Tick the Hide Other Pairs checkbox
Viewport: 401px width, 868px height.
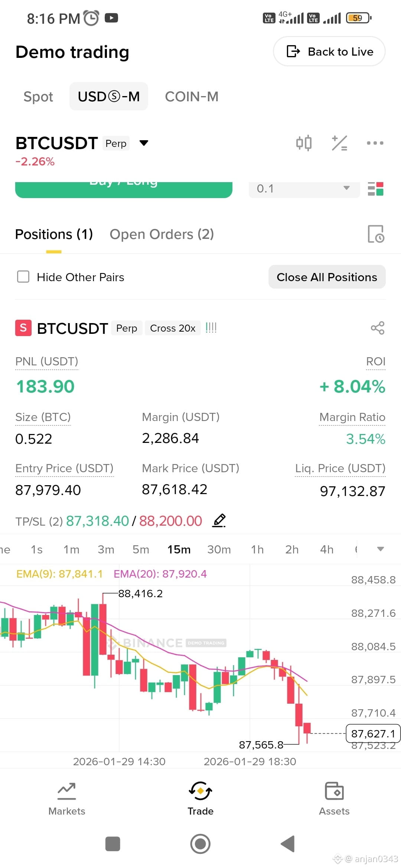click(23, 277)
